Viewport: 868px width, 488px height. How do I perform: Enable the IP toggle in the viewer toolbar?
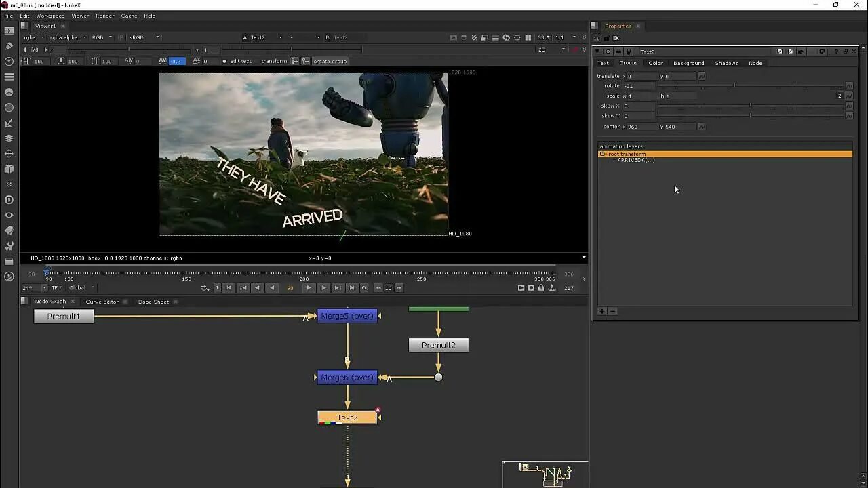tap(121, 38)
